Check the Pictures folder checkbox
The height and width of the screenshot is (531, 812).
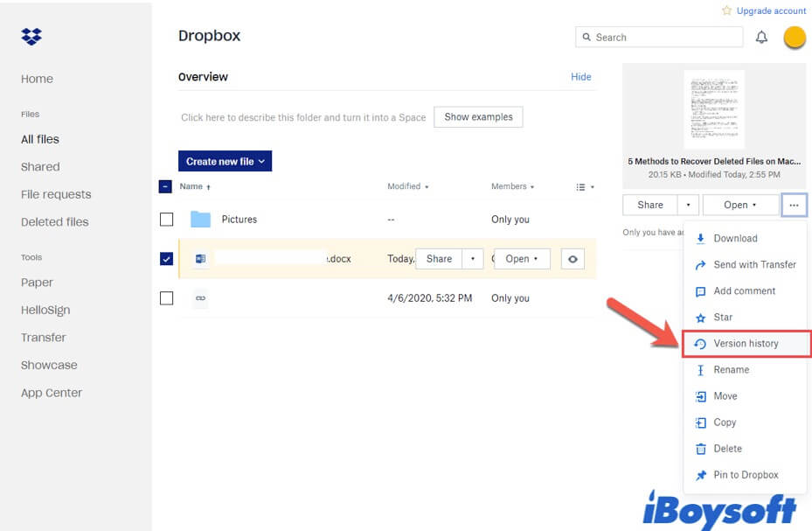click(x=166, y=220)
